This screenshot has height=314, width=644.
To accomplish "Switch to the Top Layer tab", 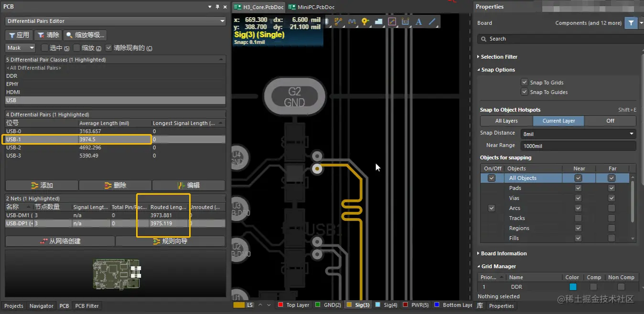I will point(293,305).
